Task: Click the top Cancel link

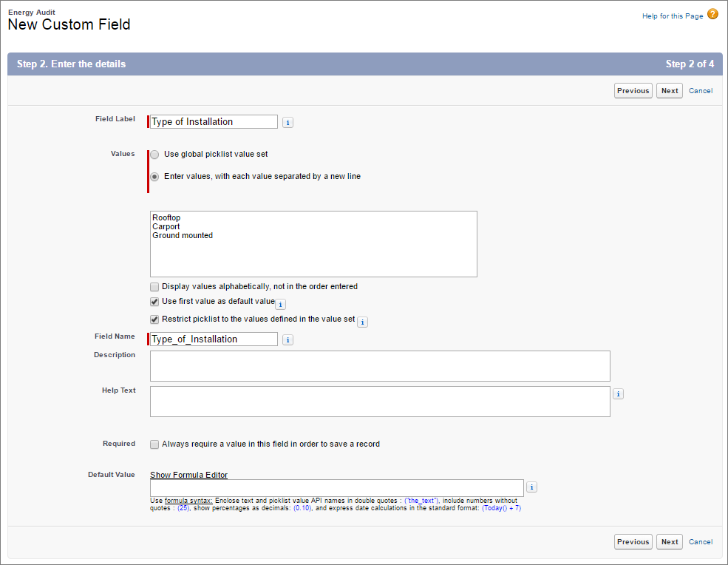Action: (x=701, y=91)
